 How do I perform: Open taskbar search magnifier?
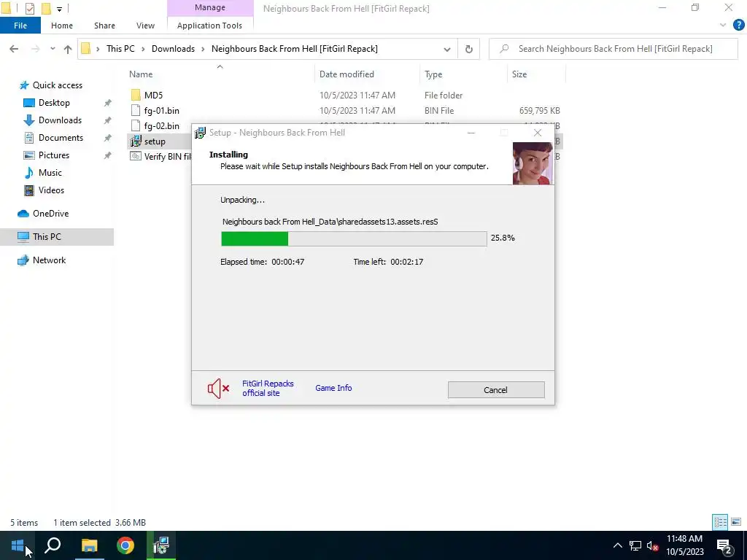53,545
